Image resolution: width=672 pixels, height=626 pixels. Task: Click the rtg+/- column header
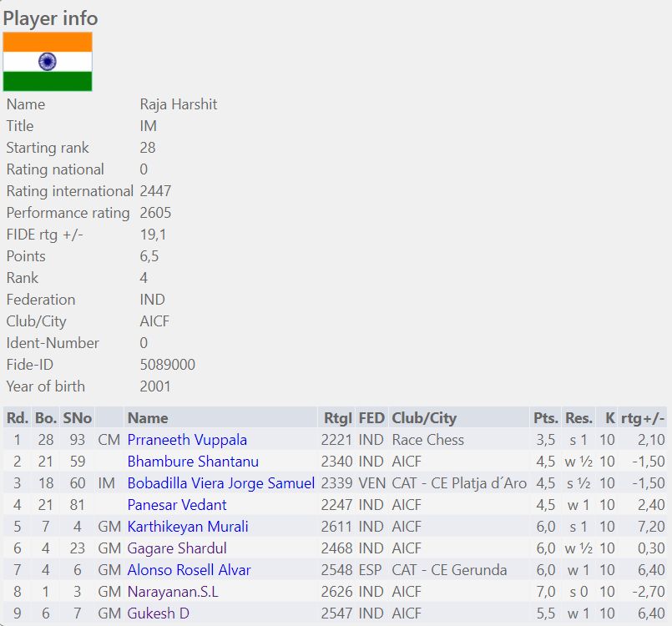(643, 418)
